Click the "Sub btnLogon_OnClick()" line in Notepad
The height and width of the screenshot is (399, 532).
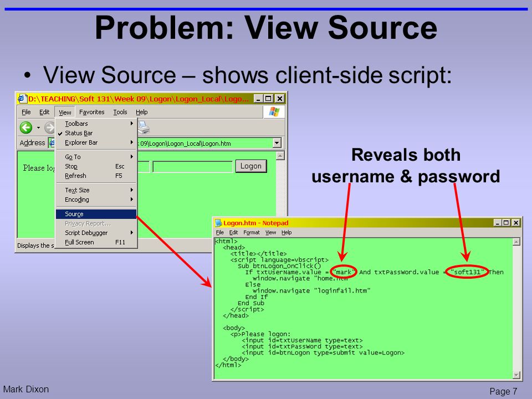[279, 266]
